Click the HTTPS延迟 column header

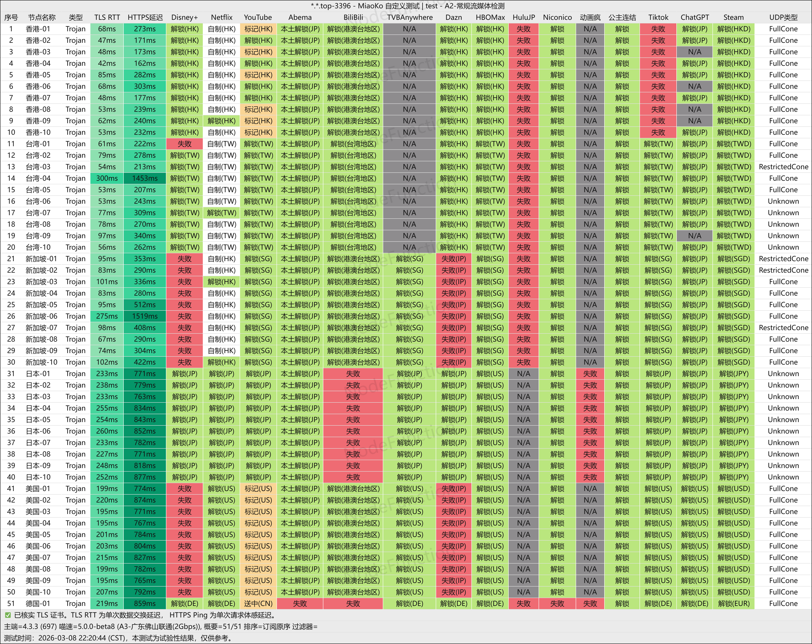point(145,17)
